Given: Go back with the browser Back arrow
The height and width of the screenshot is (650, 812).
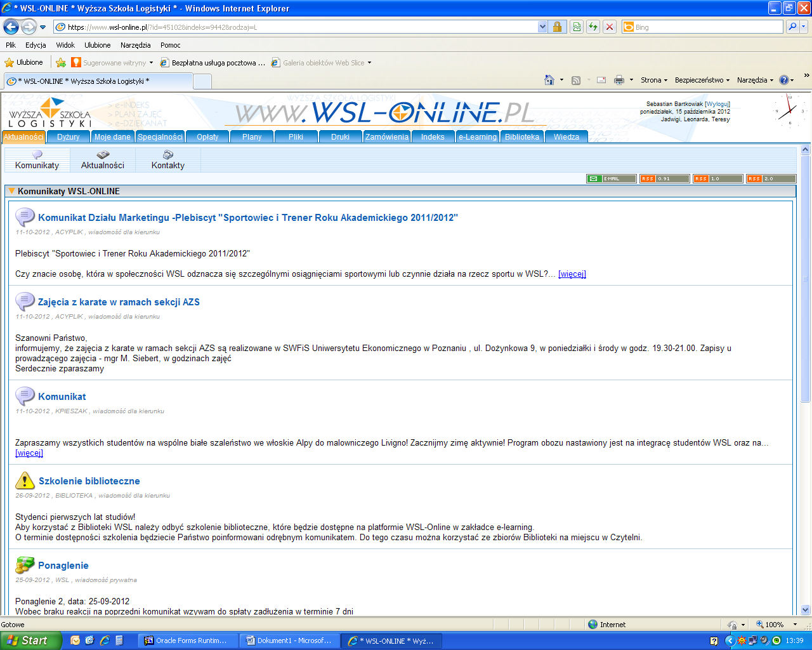Looking at the screenshot, I should (11, 27).
